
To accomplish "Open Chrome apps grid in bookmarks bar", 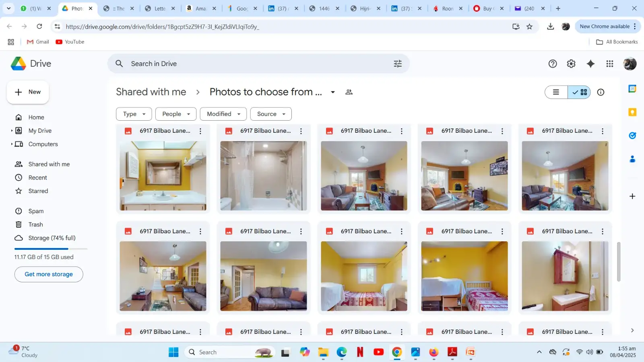I will pyautogui.click(x=11, y=42).
